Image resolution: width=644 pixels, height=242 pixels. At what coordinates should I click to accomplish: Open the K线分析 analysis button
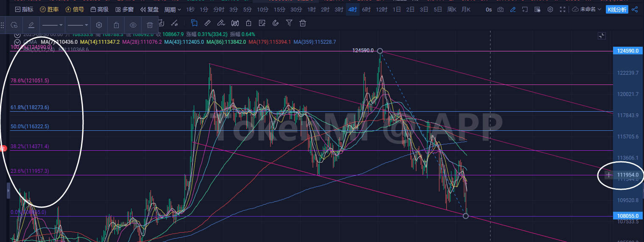click(617, 9)
